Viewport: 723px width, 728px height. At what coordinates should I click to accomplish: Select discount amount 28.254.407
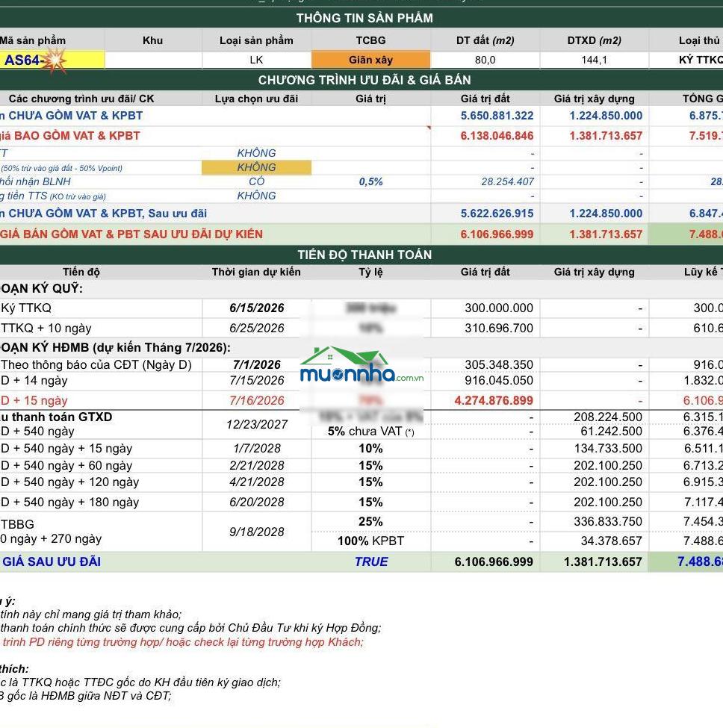[x=508, y=181]
